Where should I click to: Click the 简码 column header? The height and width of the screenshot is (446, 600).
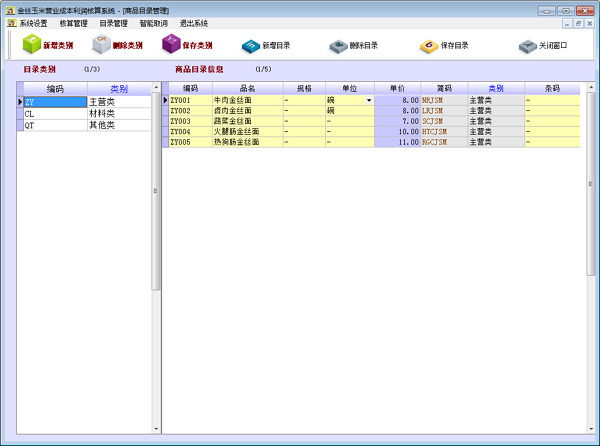point(444,89)
